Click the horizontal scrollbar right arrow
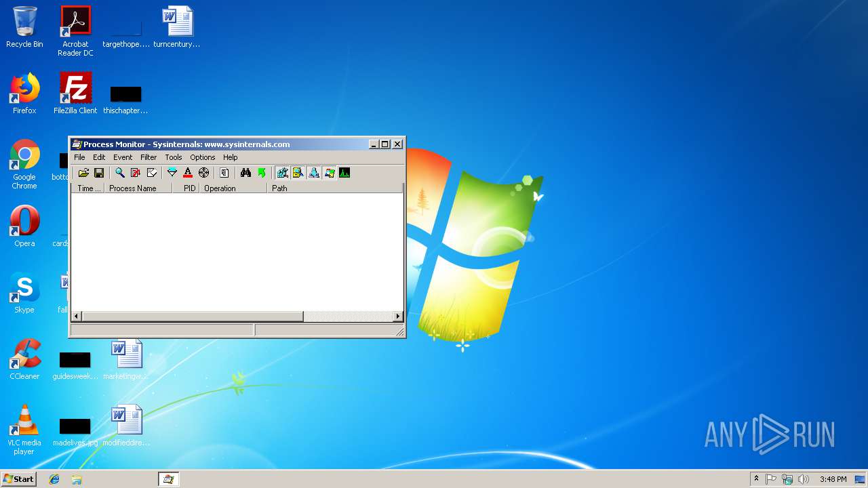The width and height of the screenshot is (868, 488). pos(398,317)
